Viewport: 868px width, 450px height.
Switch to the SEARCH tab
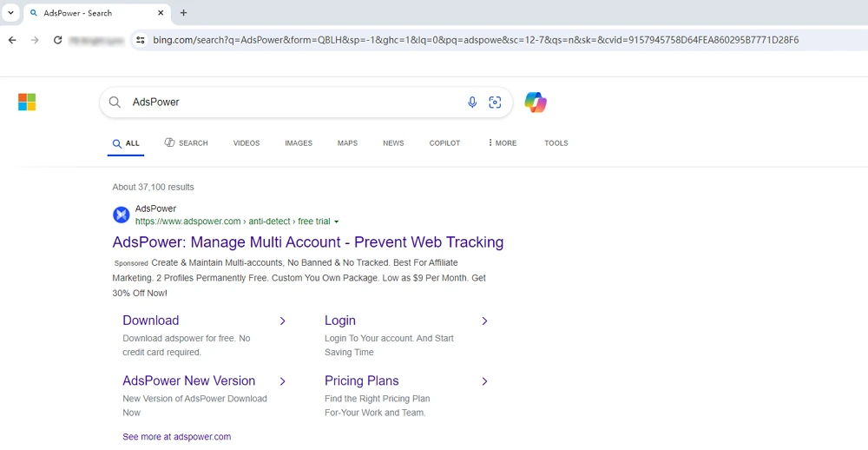186,143
